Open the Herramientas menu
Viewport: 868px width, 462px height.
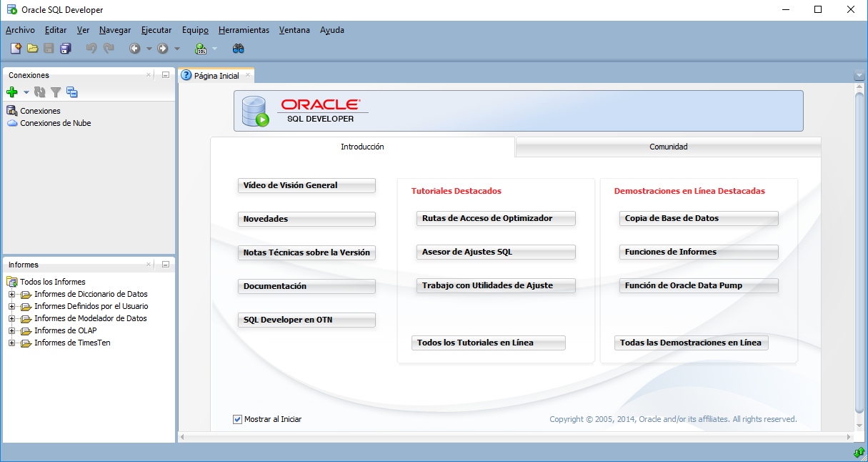pos(244,30)
